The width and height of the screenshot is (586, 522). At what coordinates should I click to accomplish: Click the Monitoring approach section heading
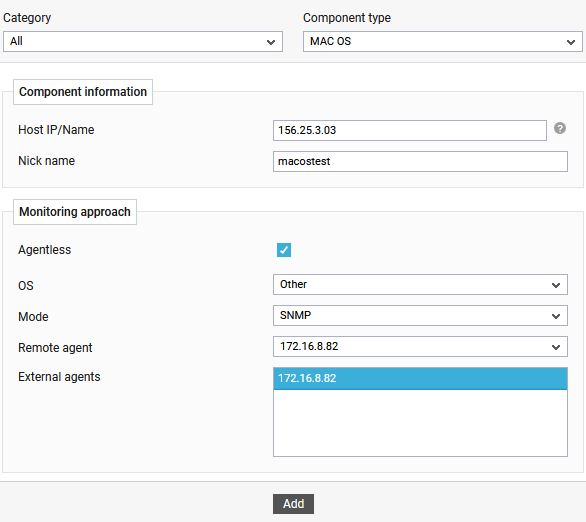75,212
